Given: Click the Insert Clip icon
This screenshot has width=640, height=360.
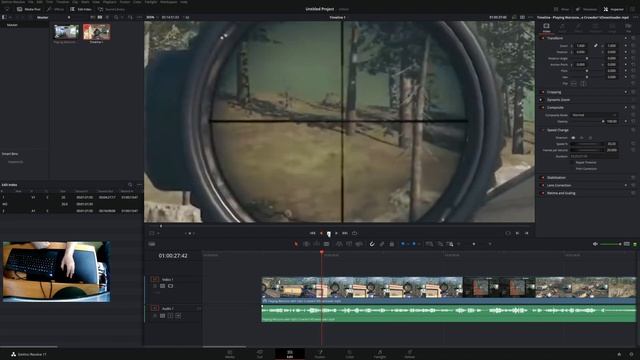Looking at the screenshot, I should click(339, 244).
